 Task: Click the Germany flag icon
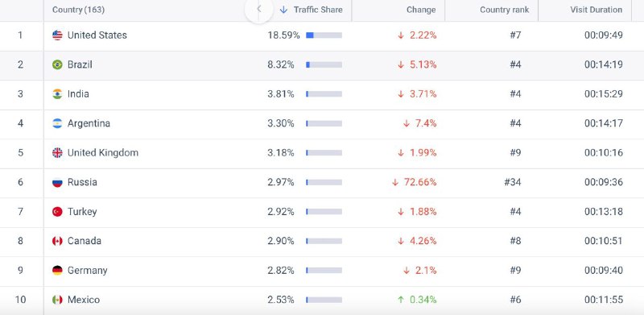click(x=57, y=271)
